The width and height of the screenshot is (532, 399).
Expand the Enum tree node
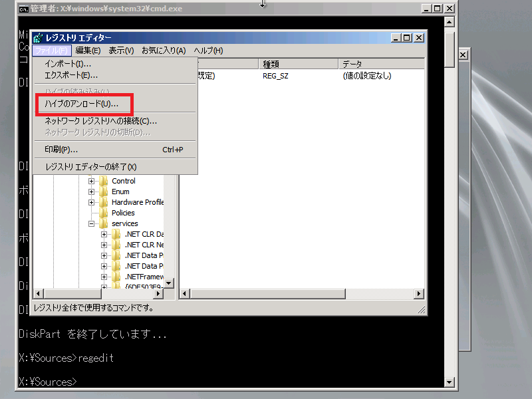[x=91, y=192]
